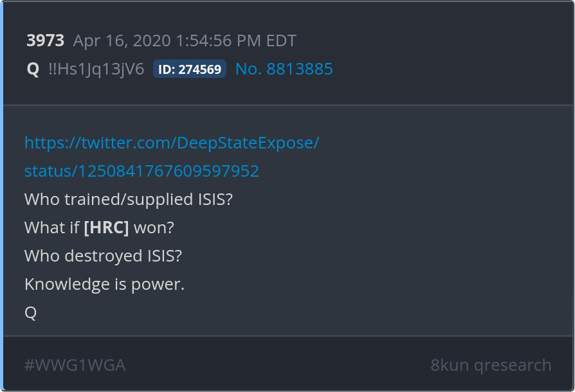
Task: Click the ID: 274569 badge
Action: coord(190,69)
